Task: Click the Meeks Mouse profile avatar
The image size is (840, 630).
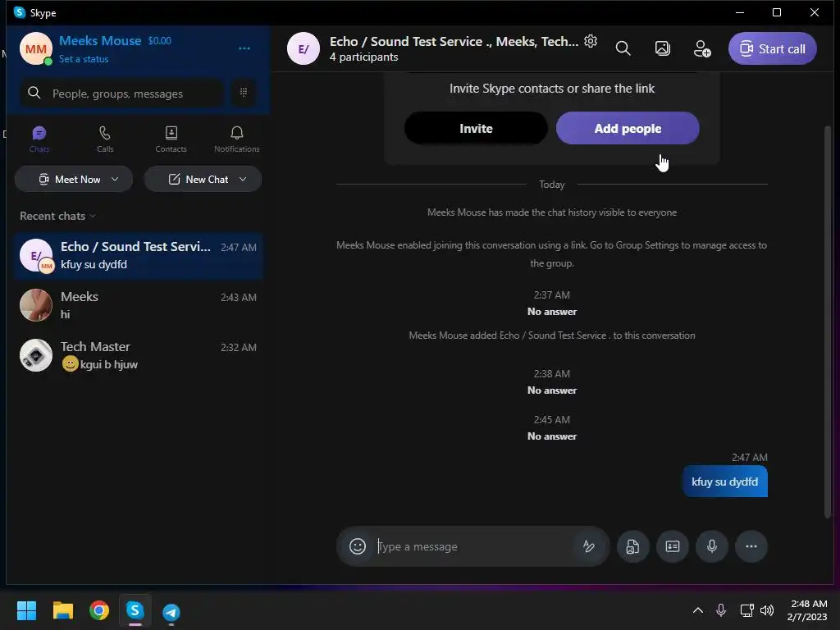Action: pos(36,48)
